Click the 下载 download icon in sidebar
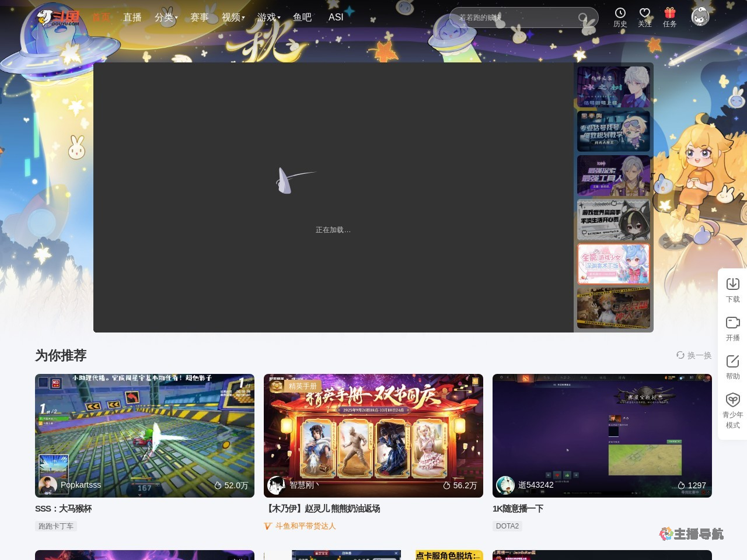The height and width of the screenshot is (560, 747). point(732,284)
